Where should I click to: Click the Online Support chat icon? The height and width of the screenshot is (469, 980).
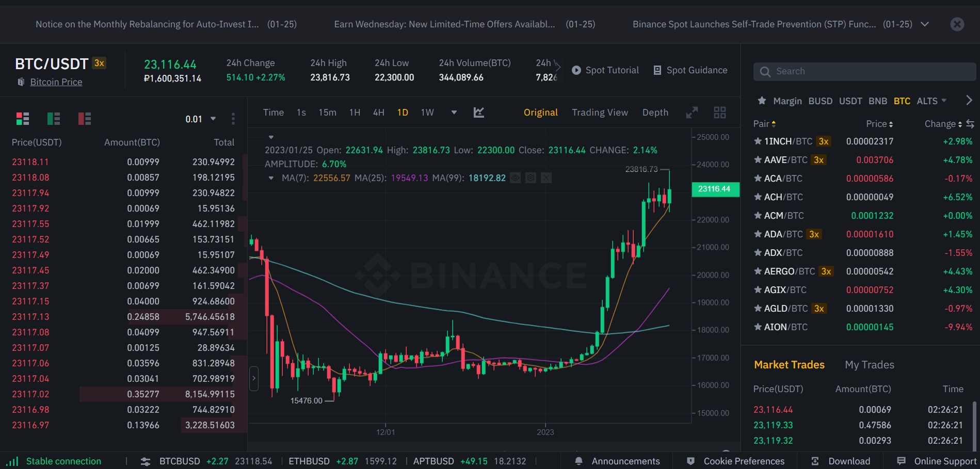coord(901,461)
